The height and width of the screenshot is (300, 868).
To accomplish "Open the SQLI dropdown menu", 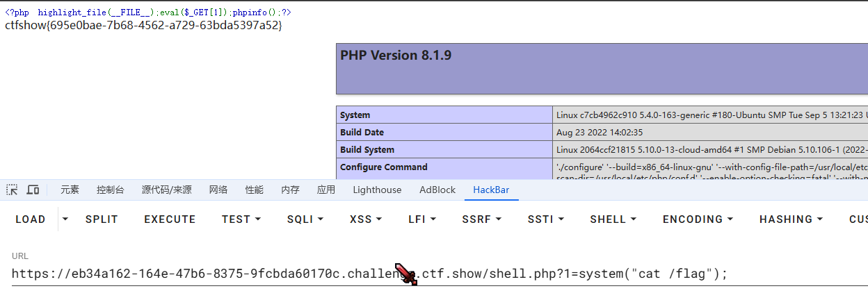I will pyautogui.click(x=305, y=219).
